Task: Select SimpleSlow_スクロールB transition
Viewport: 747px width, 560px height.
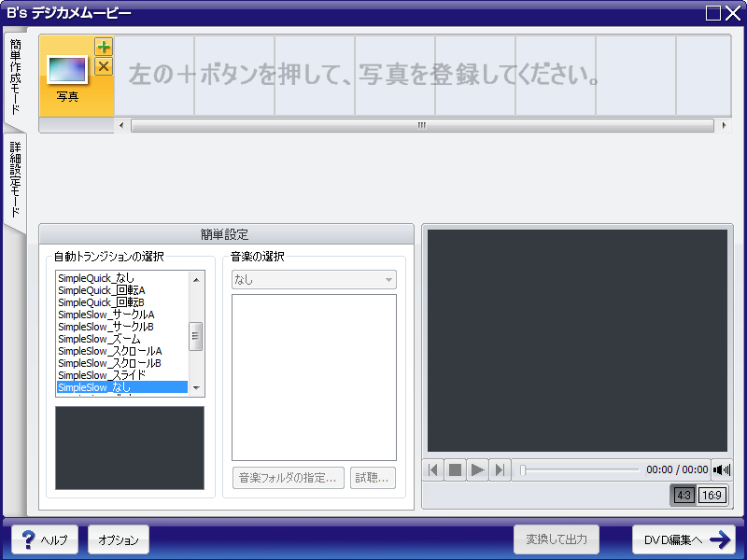Action: point(122,363)
